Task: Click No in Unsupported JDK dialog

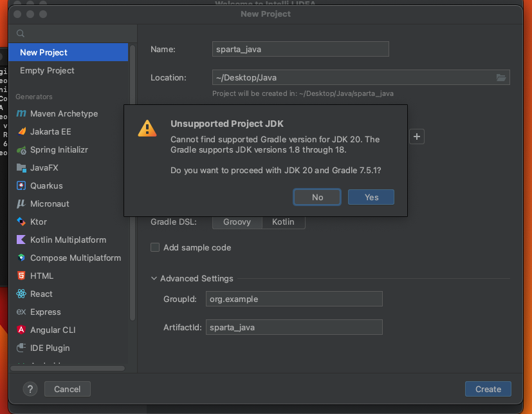Action: point(317,197)
